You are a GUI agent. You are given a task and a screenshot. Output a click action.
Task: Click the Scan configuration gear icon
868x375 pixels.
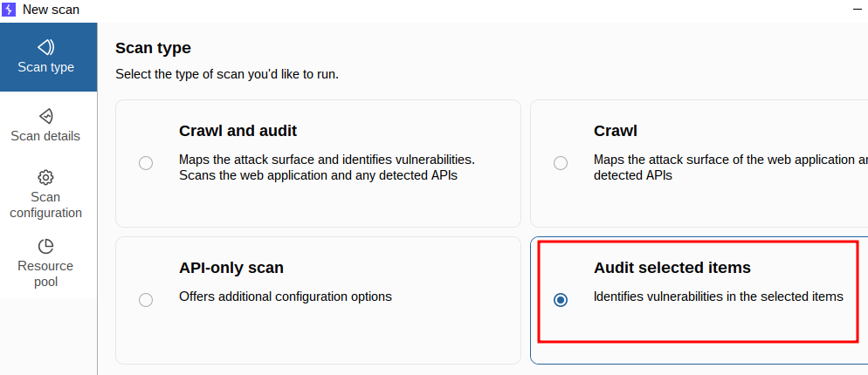point(45,178)
